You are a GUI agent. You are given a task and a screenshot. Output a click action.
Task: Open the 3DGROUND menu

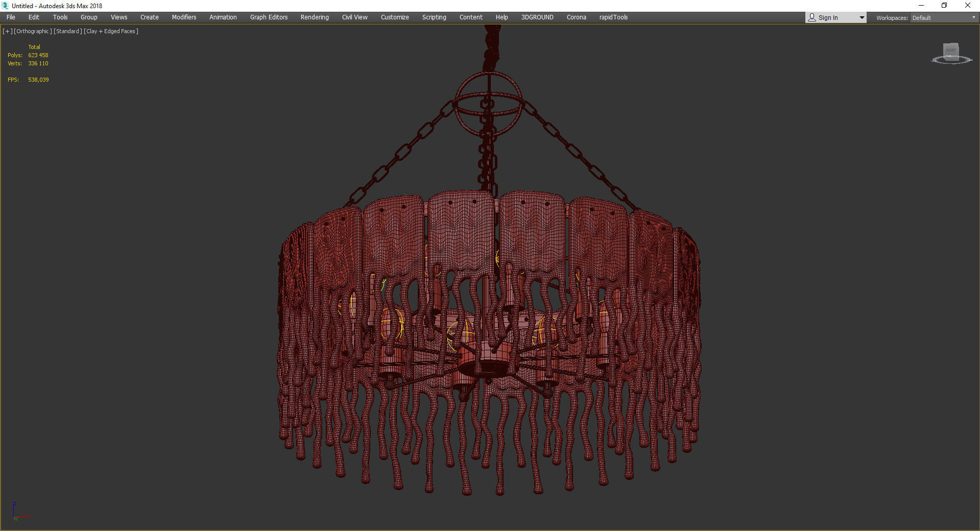coord(537,17)
